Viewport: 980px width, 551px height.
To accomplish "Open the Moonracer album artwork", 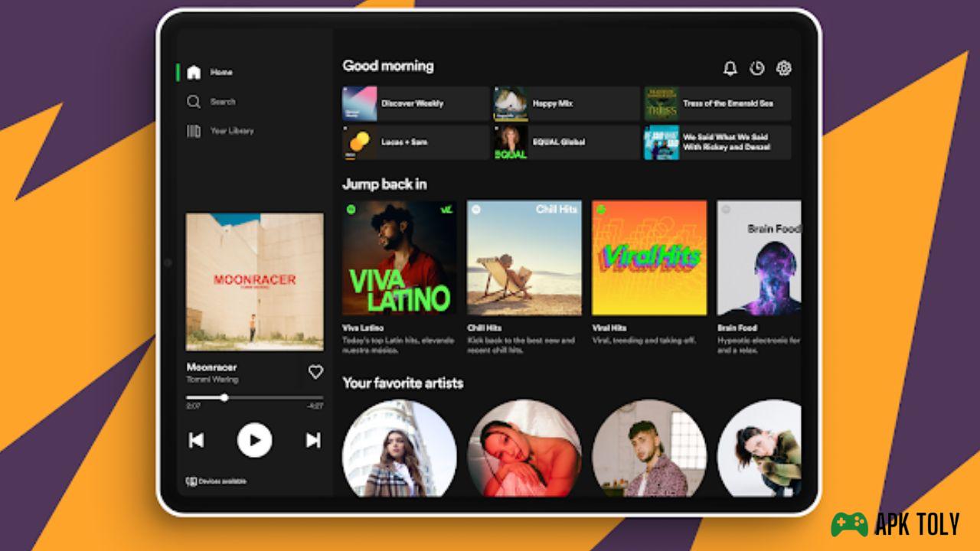I will 255,282.
